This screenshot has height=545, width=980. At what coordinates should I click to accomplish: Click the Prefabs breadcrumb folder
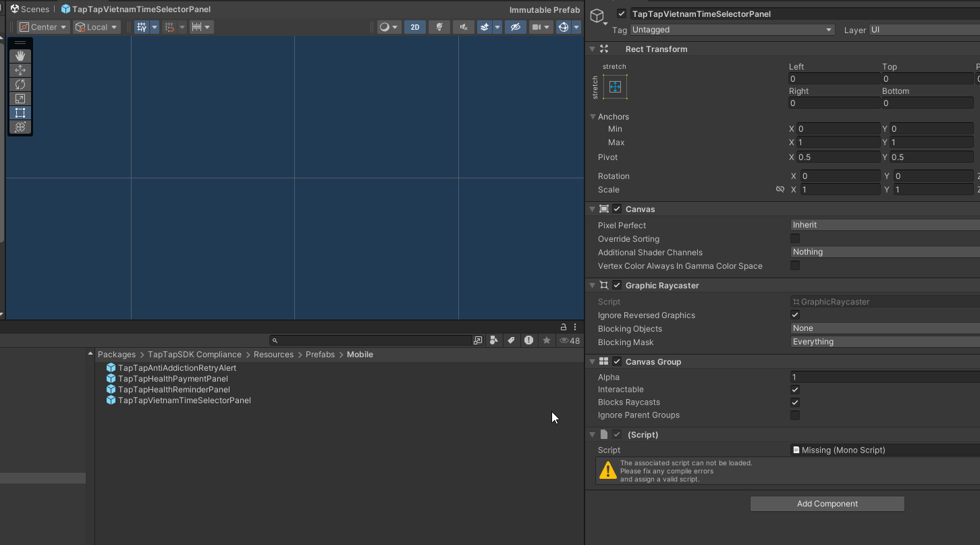click(320, 355)
